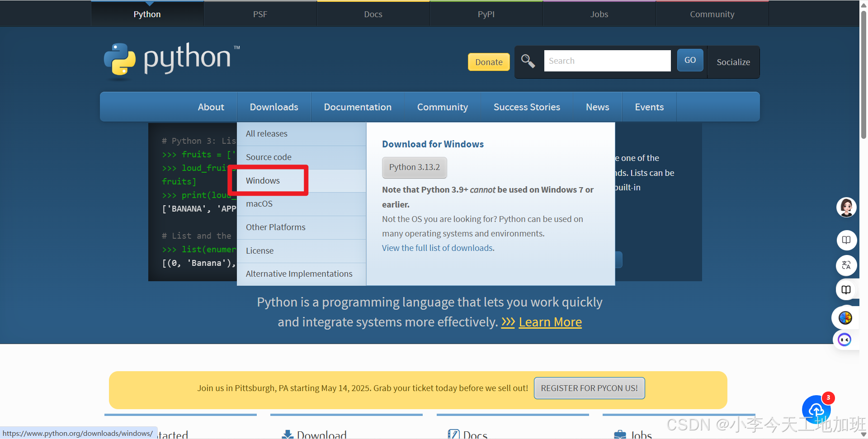Expand the Community navigation menu in blue bar
The image size is (868, 439).
pyautogui.click(x=443, y=107)
